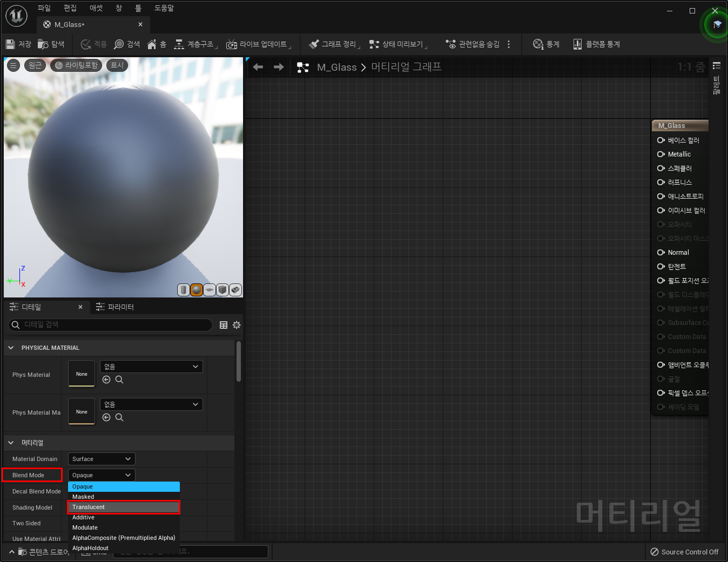
Task: Select AlphaComposite (Premultiplied Alpha) option
Action: (124, 538)
